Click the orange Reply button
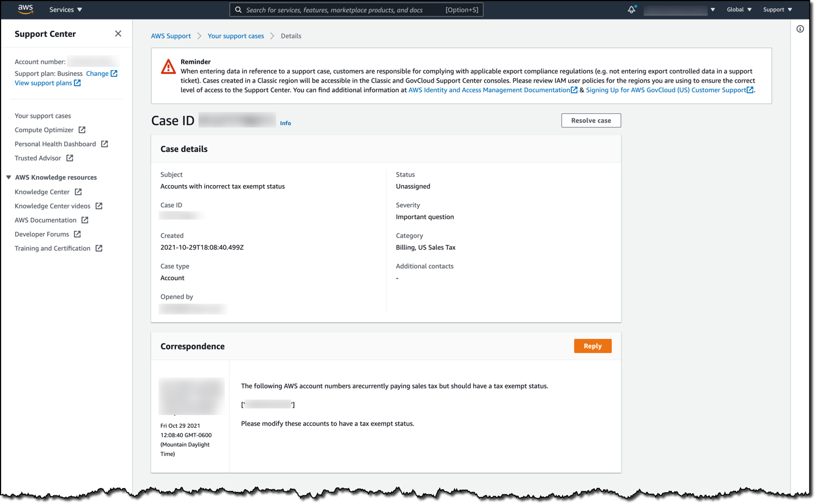815x504 pixels. point(593,346)
